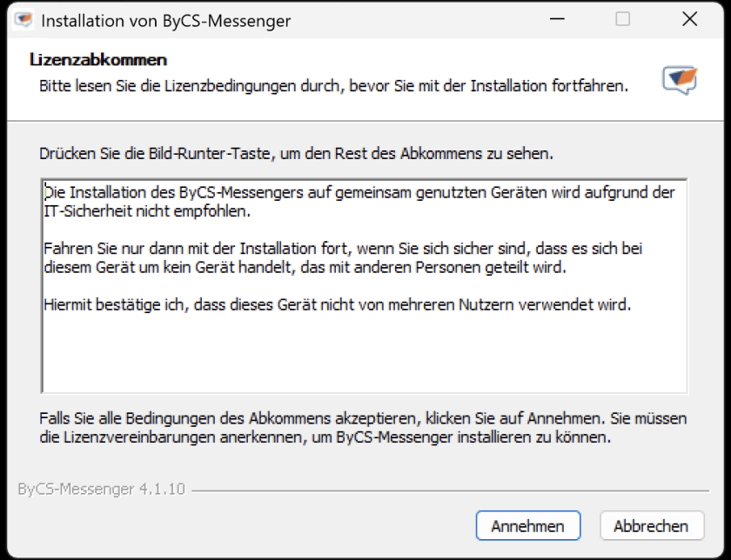Minimize the installer window
This screenshot has width=731, height=560.
(556, 18)
